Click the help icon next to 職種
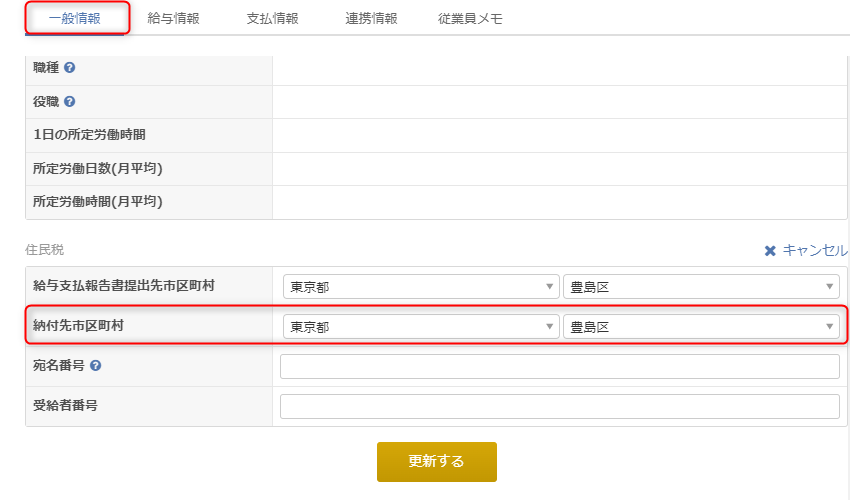The width and height of the screenshot is (850, 500). tap(70, 68)
